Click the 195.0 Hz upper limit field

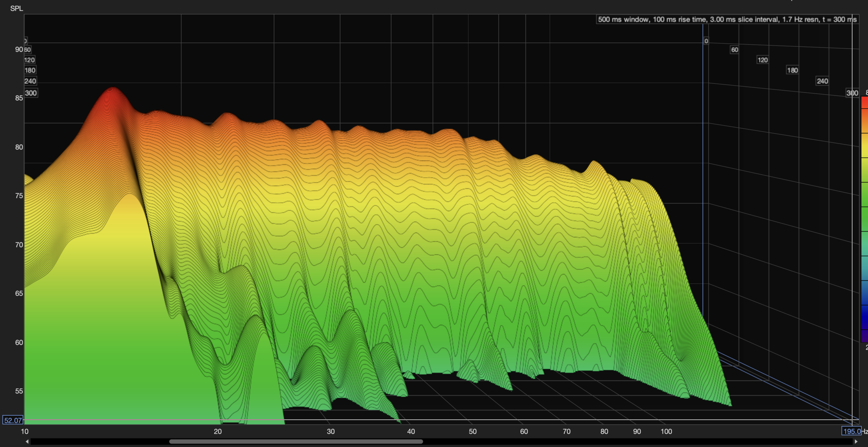pyautogui.click(x=851, y=431)
